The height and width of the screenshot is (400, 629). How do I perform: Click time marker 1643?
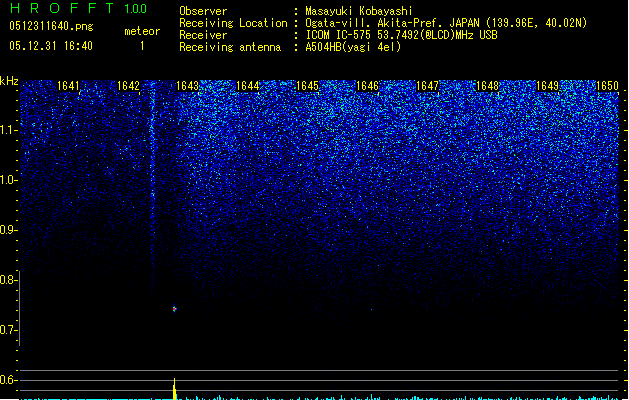pyautogui.click(x=188, y=86)
